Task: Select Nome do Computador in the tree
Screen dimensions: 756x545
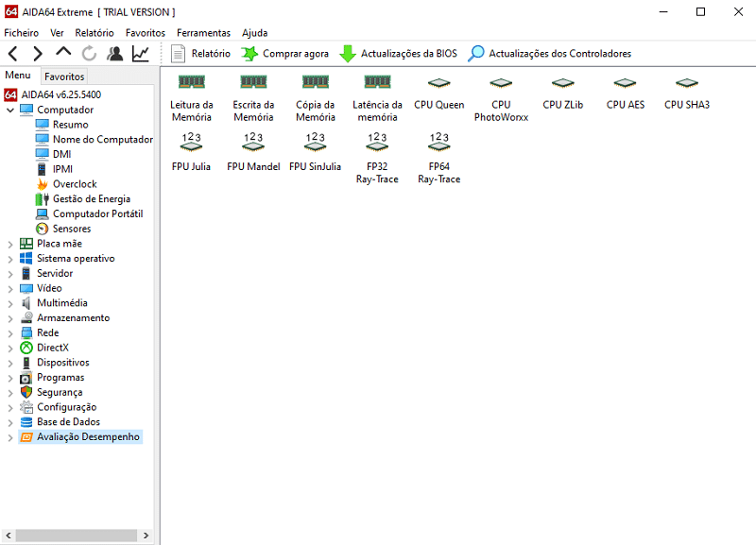Action: click(103, 139)
